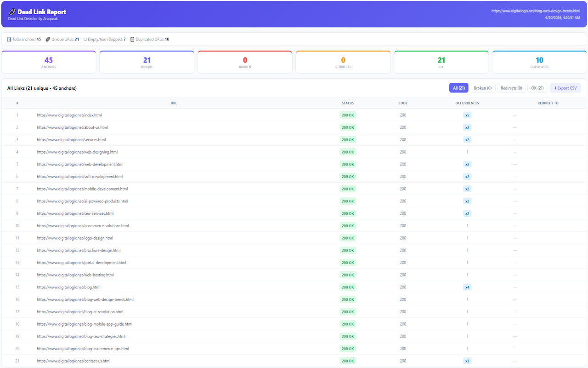Open the blog-mobile-app-guide.html URL link

85,324
